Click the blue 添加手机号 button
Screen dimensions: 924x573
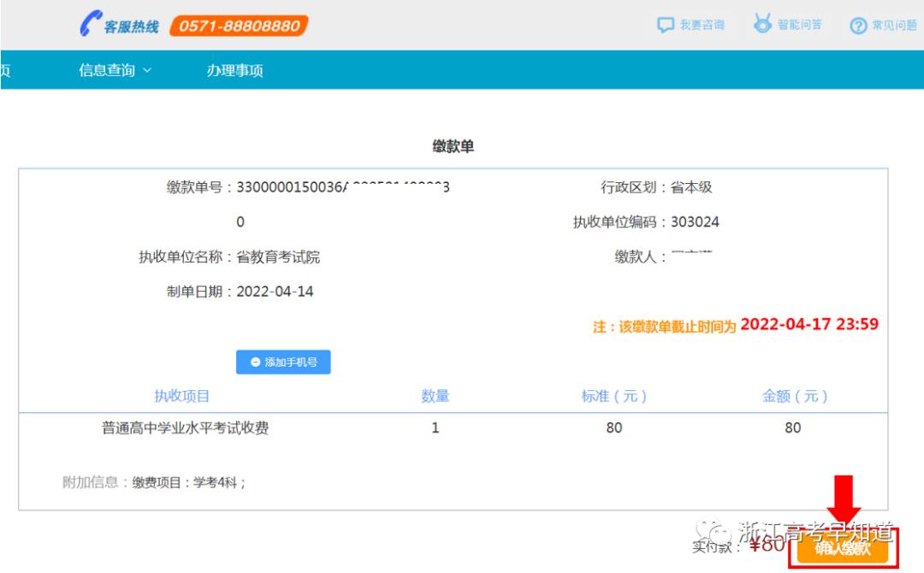pos(283,362)
